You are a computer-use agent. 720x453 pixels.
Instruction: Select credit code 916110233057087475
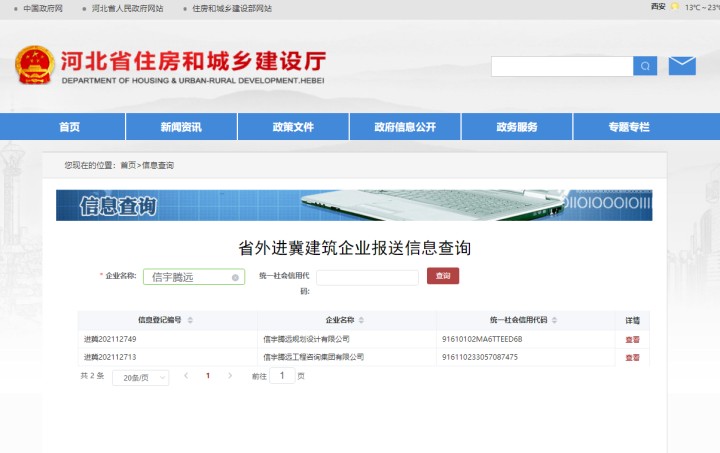[480, 357]
